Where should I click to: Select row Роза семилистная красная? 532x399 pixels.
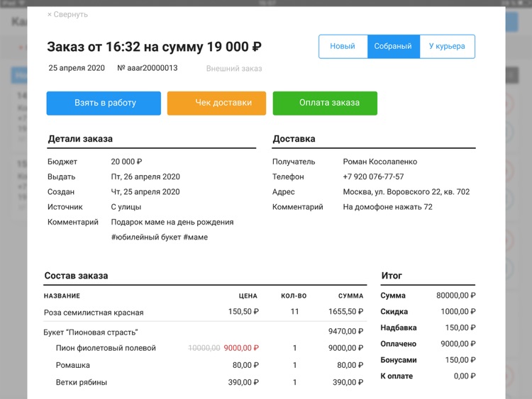[x=205, y=313]
